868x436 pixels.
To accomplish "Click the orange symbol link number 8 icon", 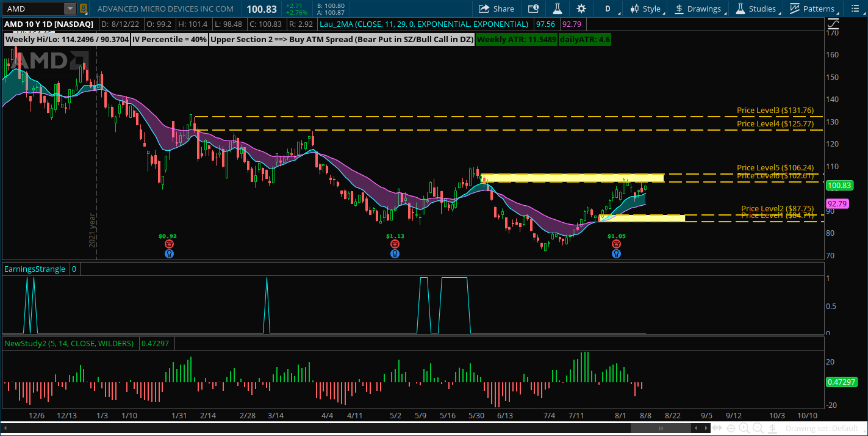I will point(84,9).
